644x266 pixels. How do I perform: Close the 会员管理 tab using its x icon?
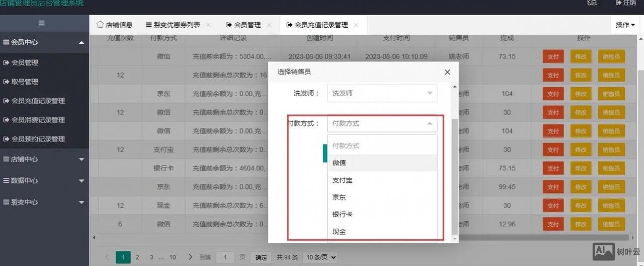269,25
